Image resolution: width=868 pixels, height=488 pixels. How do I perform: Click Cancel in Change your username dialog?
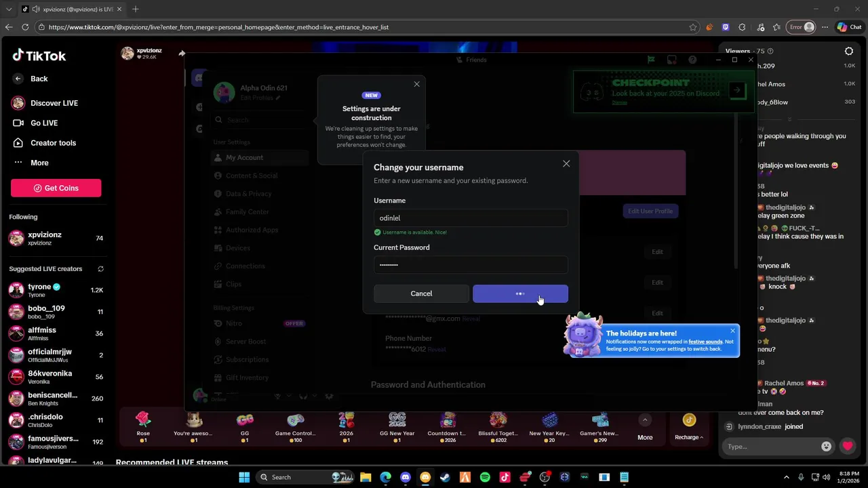point(421,293)
